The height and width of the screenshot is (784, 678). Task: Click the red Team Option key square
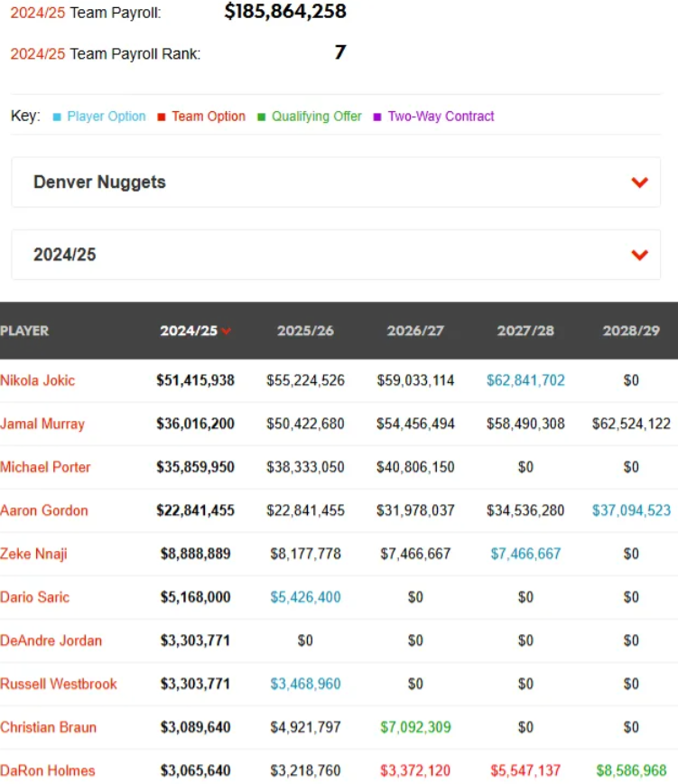point(162,117)
